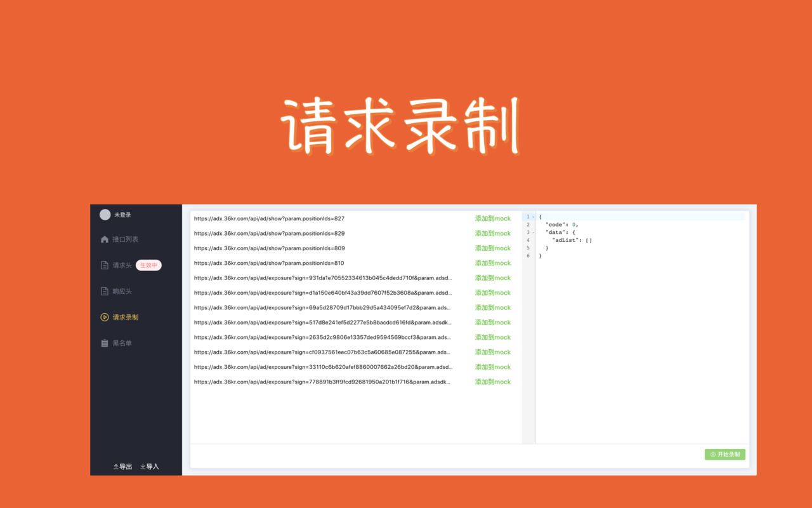
Task: Select the URL ending positionIds=809
Action: 269,248
